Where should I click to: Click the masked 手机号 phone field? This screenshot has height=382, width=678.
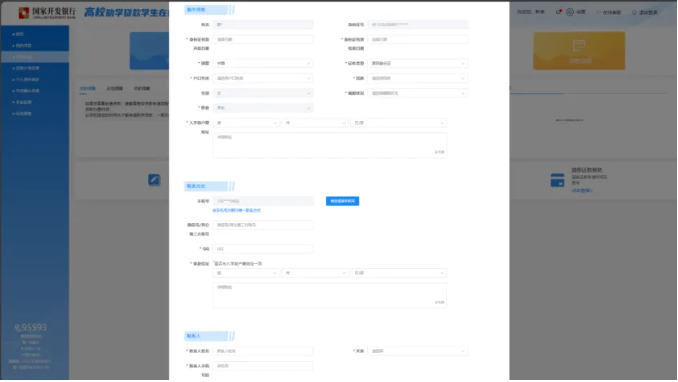coord(263,201)
